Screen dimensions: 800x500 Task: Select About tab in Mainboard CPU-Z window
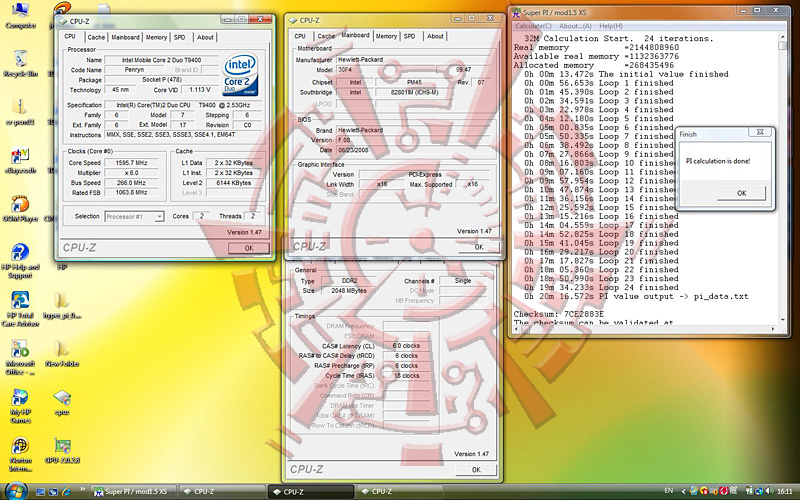coord(435,36)
